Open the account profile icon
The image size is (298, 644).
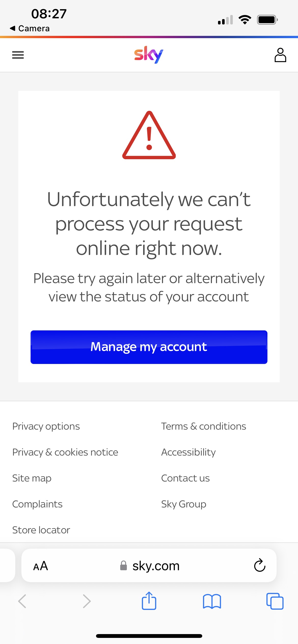[x=280, y=55]
